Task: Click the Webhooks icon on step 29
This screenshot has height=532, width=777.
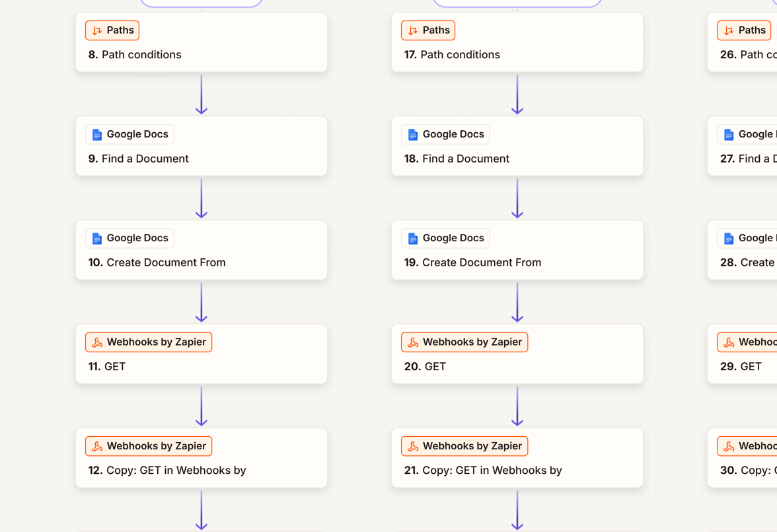Action: tap(728, 342)
